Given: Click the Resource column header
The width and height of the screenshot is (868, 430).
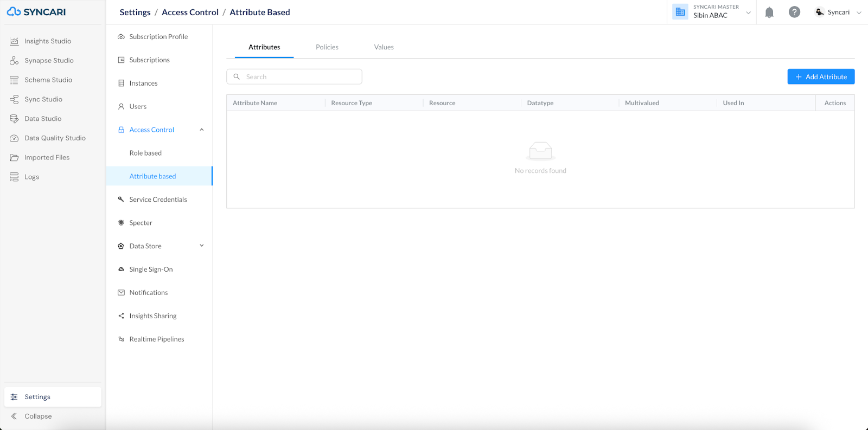Looking at the screenshot, I should [x=442, y=103].
